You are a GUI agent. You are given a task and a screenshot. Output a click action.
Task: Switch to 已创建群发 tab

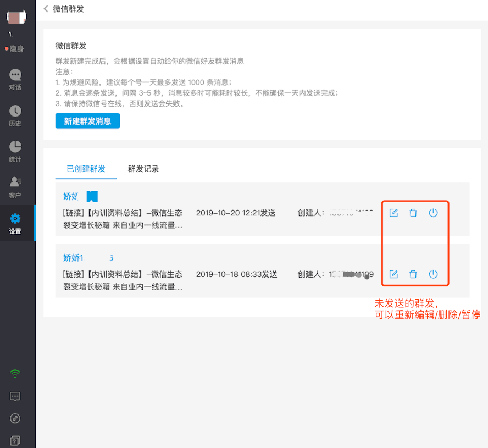point(86,169)
